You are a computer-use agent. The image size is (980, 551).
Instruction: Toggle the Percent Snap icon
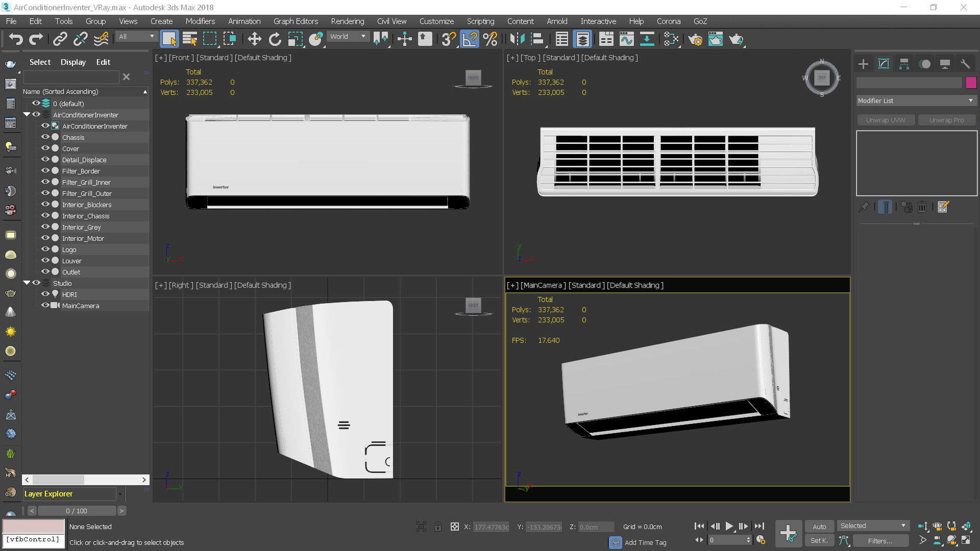pos(490,39)
